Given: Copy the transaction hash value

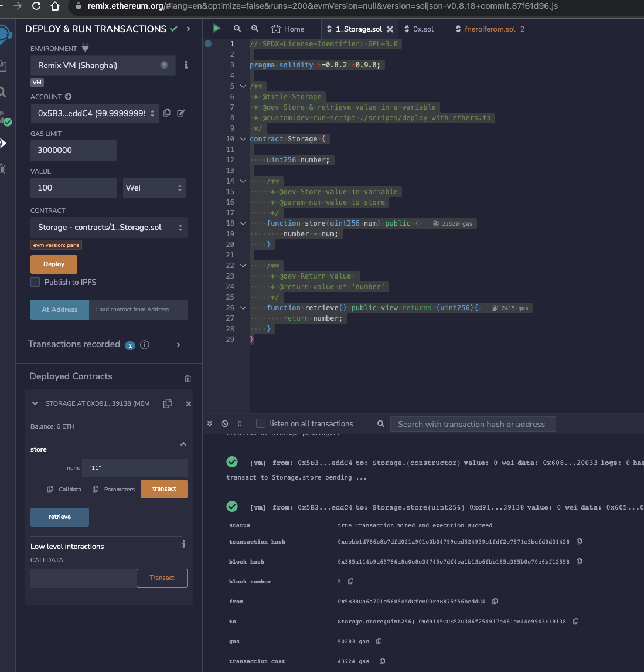Looking at the screenshot, I should pyautogui.click(x=580, y=542).
